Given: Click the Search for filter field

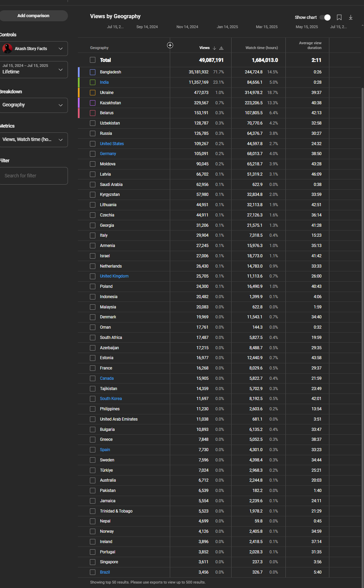Looking at the screenshot, I should 33,176.
